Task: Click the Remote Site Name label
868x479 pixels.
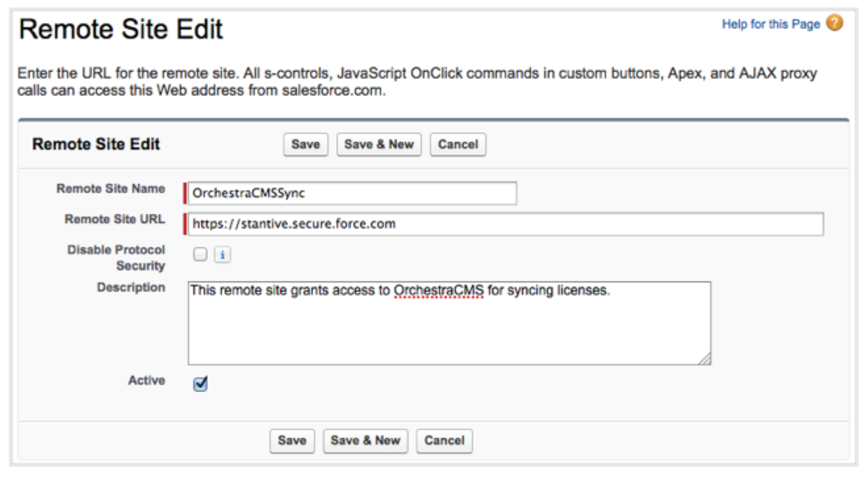Action: (x=110, y=189)
